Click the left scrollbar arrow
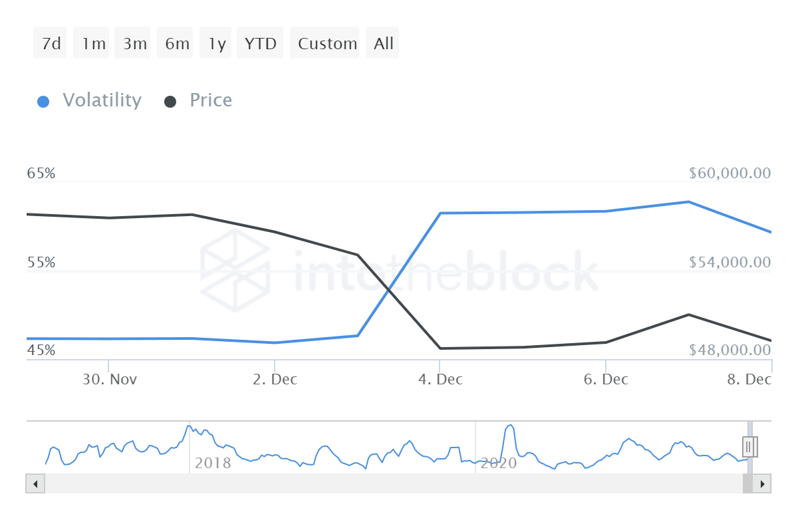 coord(35,484)
